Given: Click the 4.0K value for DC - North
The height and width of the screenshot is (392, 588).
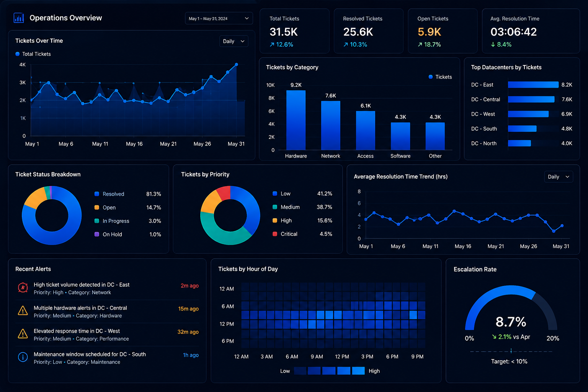Looking at the screenshot, I should point(567,144).
